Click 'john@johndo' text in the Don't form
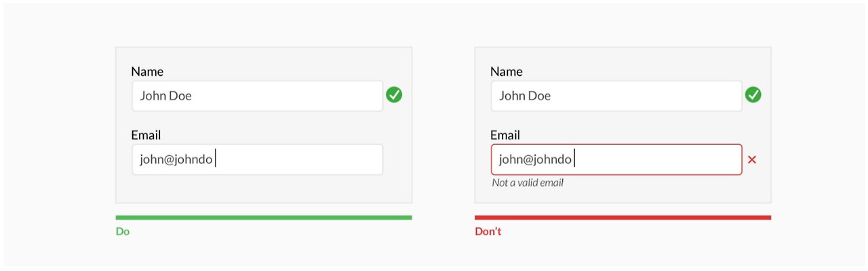This screenshot has height=271, width=868. 535,160
